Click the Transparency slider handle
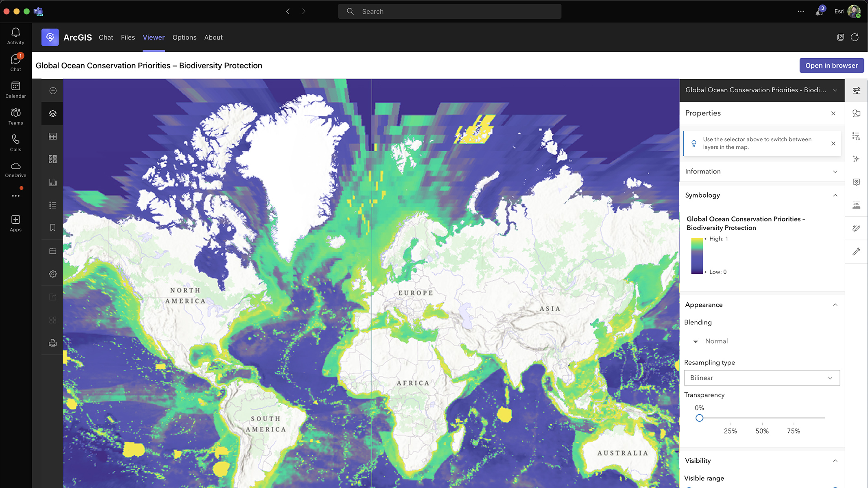868x488 pixels. (x=699, y=418)
